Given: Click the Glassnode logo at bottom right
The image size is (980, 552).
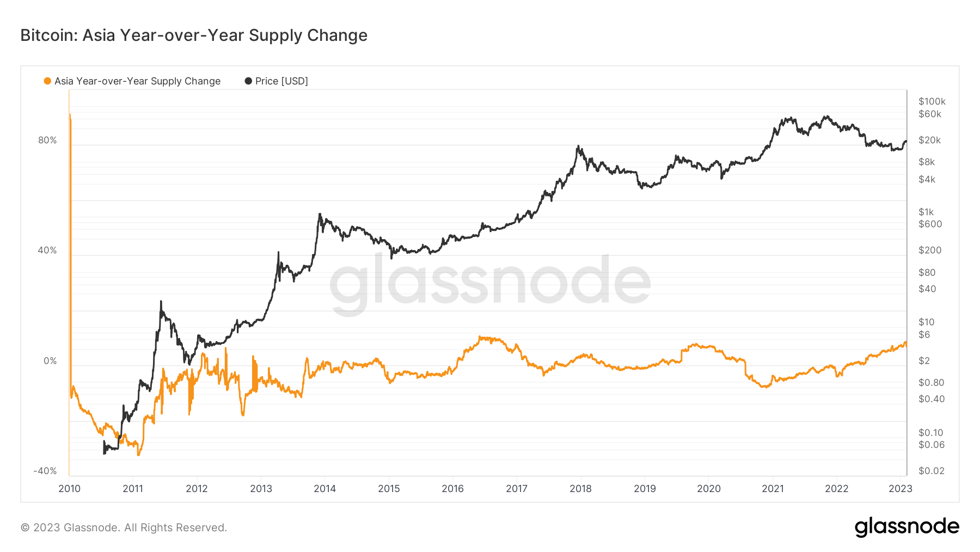Looking at the screenshot, I should 906,527.
